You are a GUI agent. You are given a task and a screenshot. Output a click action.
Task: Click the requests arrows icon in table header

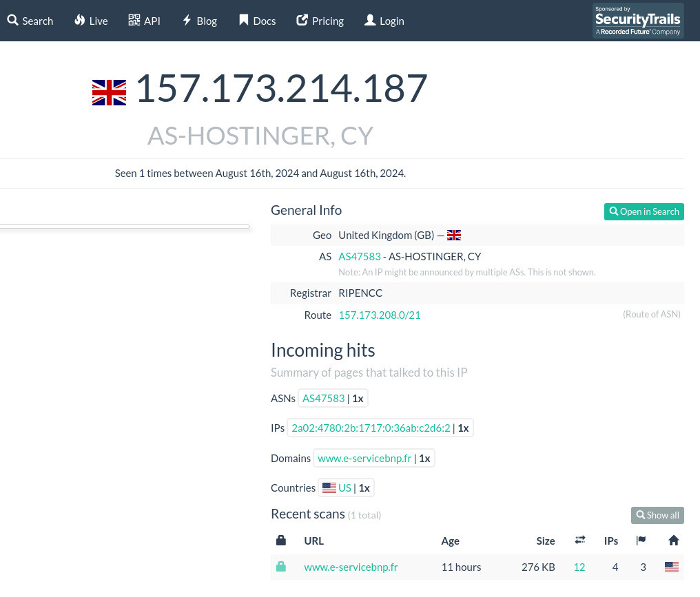tap(580, 541)
